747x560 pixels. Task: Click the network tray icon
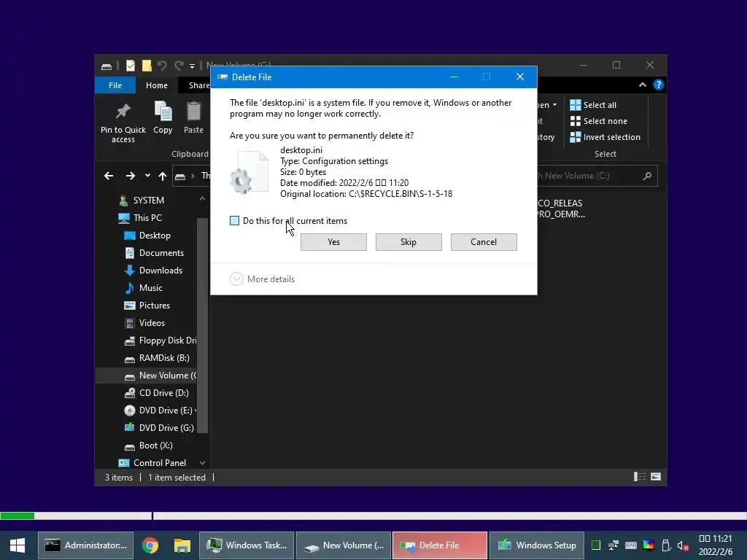pyautogui.click(x=613, y=545)
